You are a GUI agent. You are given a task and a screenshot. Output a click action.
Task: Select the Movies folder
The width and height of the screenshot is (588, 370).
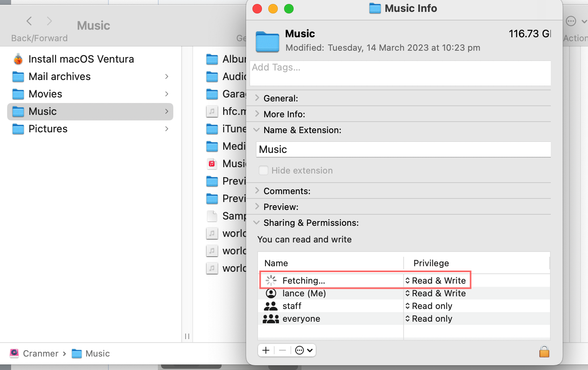(x=90, y=94)
